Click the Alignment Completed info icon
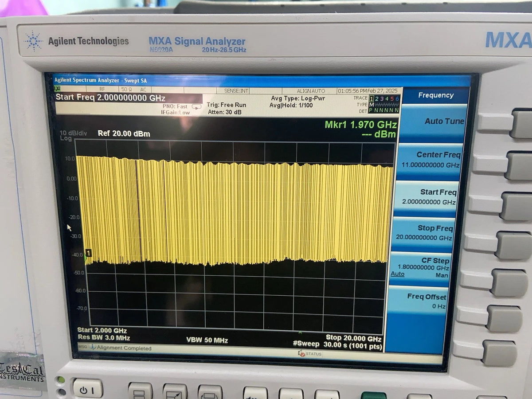 point(93,348)
